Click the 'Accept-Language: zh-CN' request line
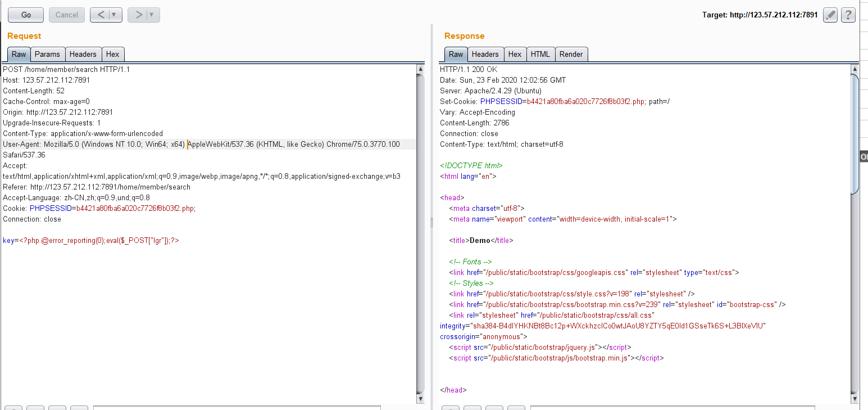Screen dimensions: 868x410 coord(76,198)
